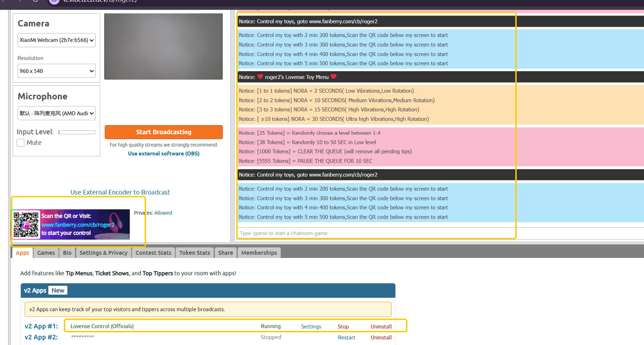Click the 'Stopped' status text
Image resolution: width=644 pixels, height=345 pixels.
coord(271,337)
